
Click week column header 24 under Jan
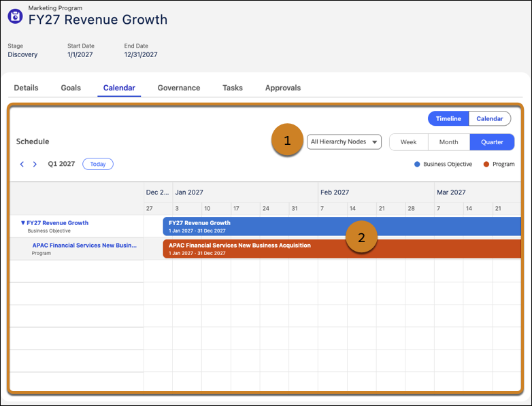click(266, 208)
